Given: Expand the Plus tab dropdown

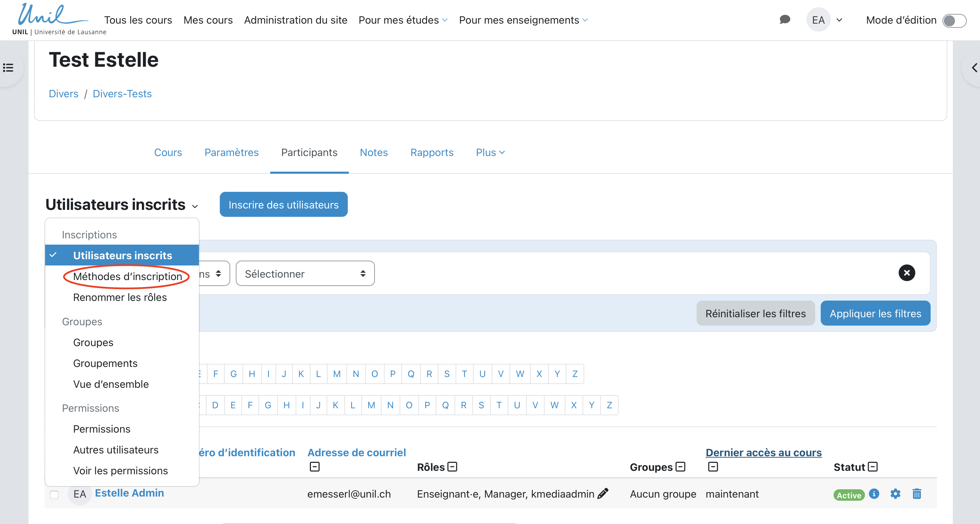Looking at the screenshot, I should click(x=490, y=153).
